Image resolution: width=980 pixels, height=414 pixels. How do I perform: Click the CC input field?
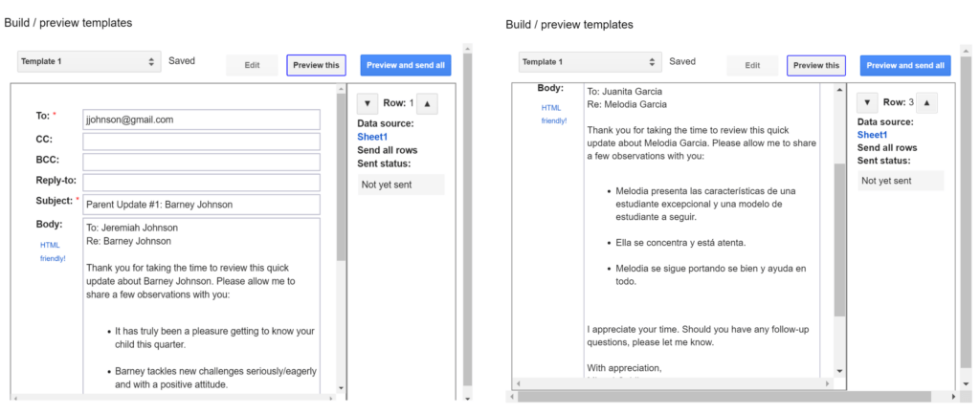point(201,142)
